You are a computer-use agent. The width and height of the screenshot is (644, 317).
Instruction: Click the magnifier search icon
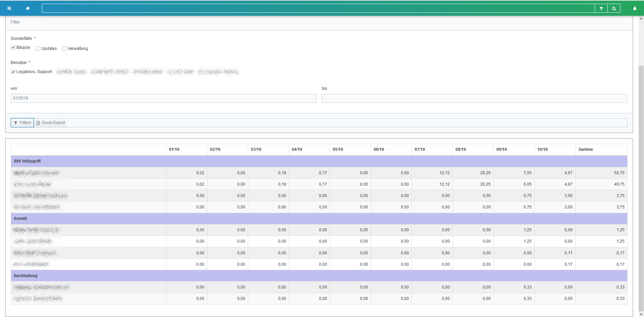coord(614,9)
